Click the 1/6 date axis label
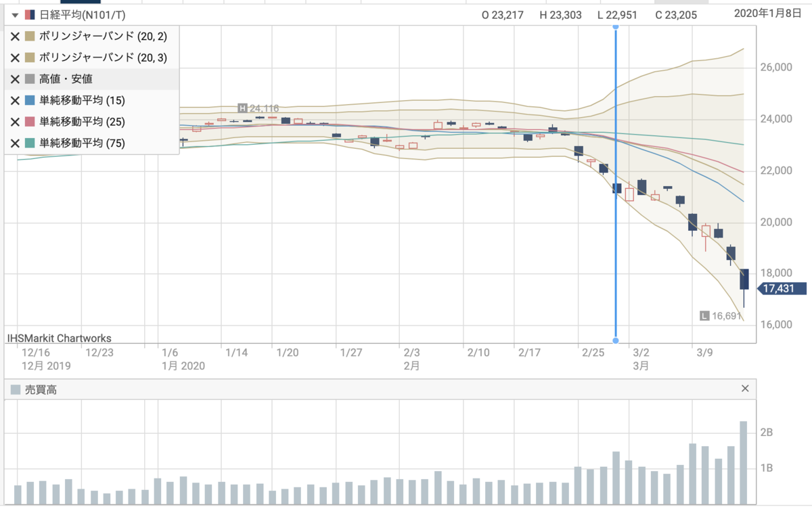812x513 pixels. coord(170,353)
